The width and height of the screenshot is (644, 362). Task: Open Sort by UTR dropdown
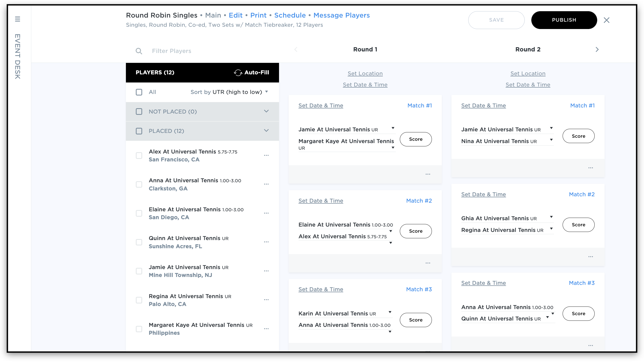pos(229,92)
